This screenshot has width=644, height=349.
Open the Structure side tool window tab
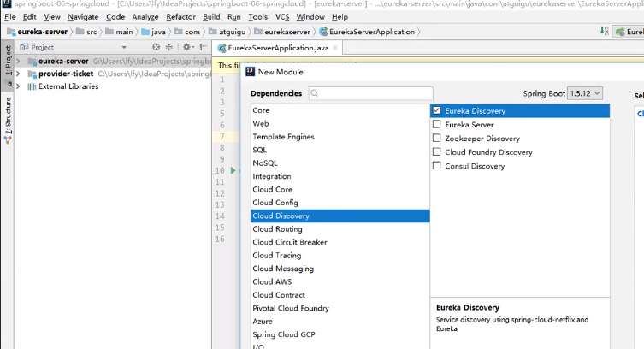(x=8, y=121)
